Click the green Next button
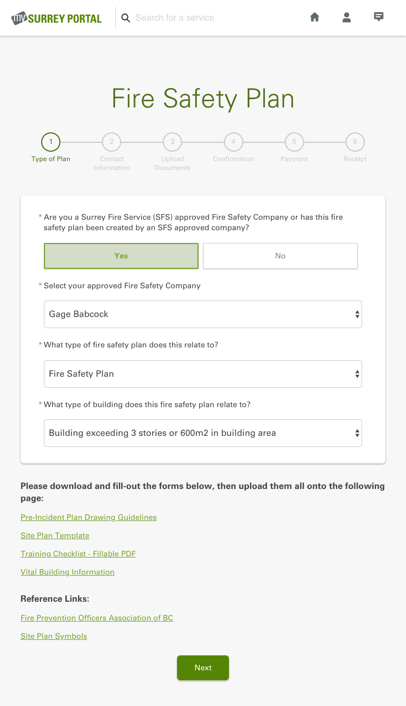This screenshot has width=406, height=706. pos(203,668)
